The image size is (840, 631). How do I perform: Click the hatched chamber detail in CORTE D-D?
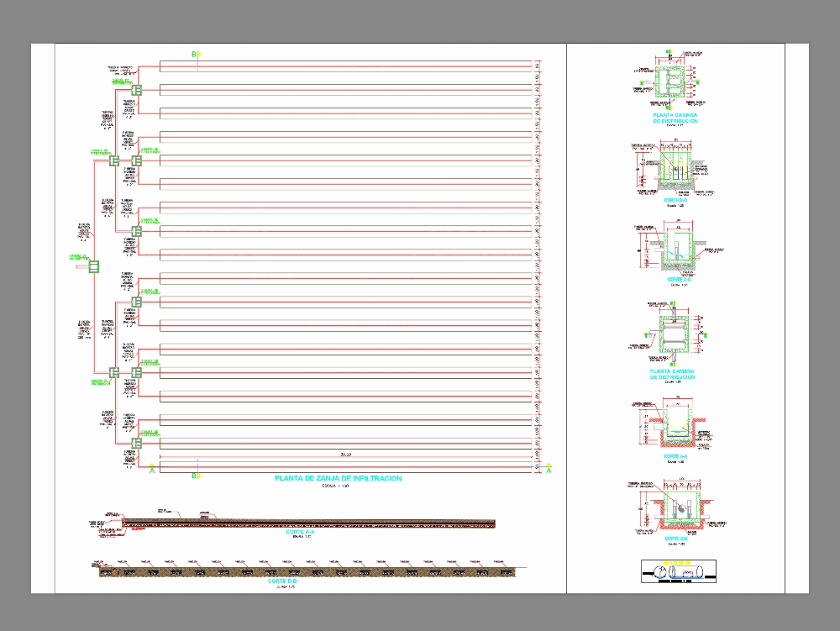(675, 166)
